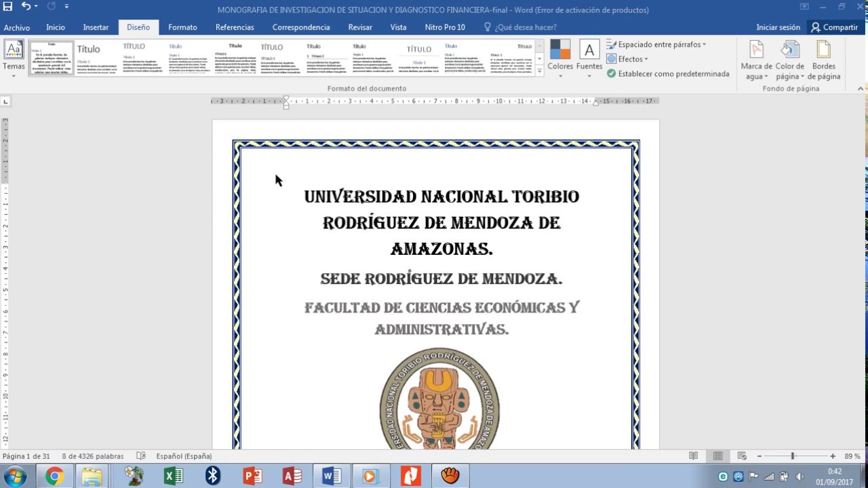Click the 89 % zoom level
Viewport: 868px width, 488px height.
tap(852, 456)
